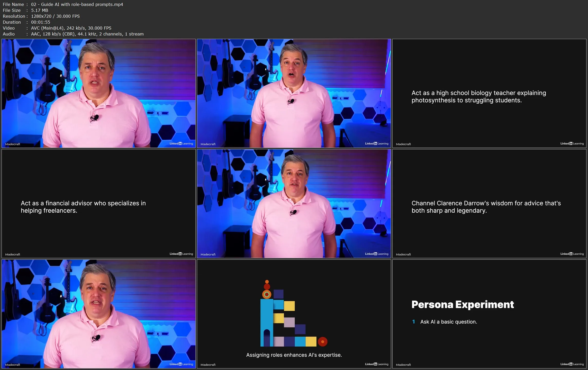588x370 pixels.
Task: Click the financial advisor prompt slide
Action: [98, 203]
